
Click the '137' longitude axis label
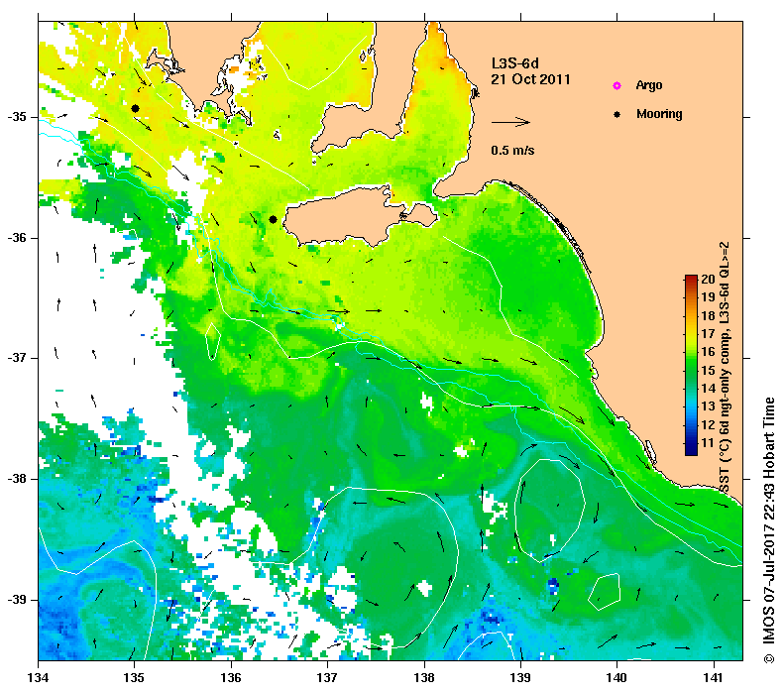pyautogui.click(x=327, y=678)
